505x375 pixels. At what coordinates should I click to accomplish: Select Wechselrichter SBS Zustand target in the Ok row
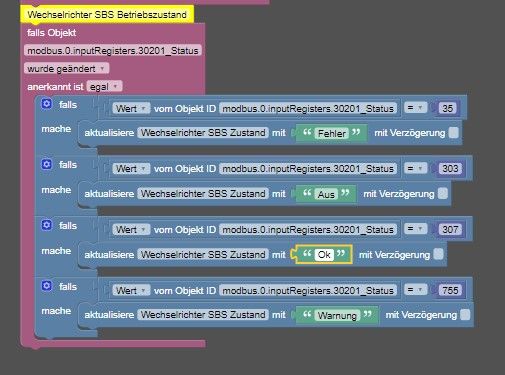pyautogui.click(x=203, y=254)
